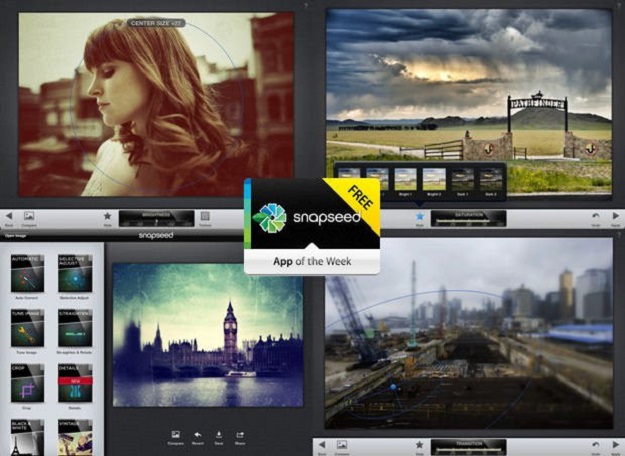The width and height of the screenshot is (625, 456).
Task: Adjust the Transition slider under the construction photo
Action: [x=468, y=447]
